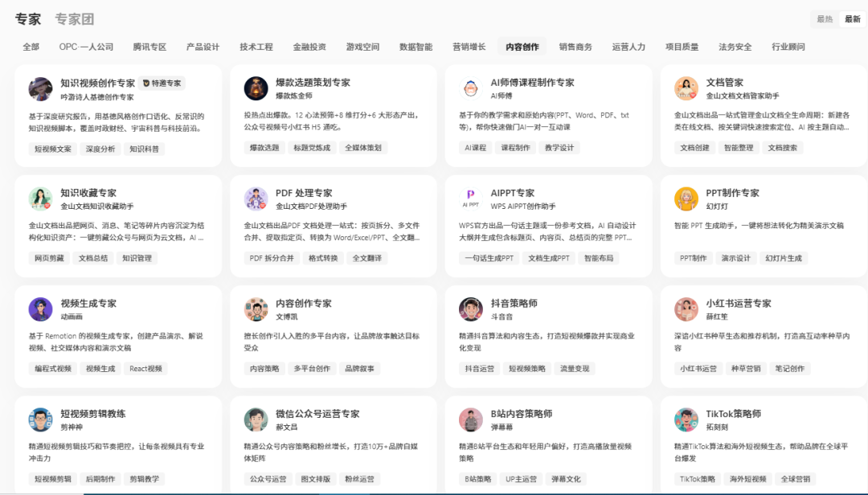868x495 pixels.
Task: Click the 品牌叙事 tag
Action: coord(359,368)
